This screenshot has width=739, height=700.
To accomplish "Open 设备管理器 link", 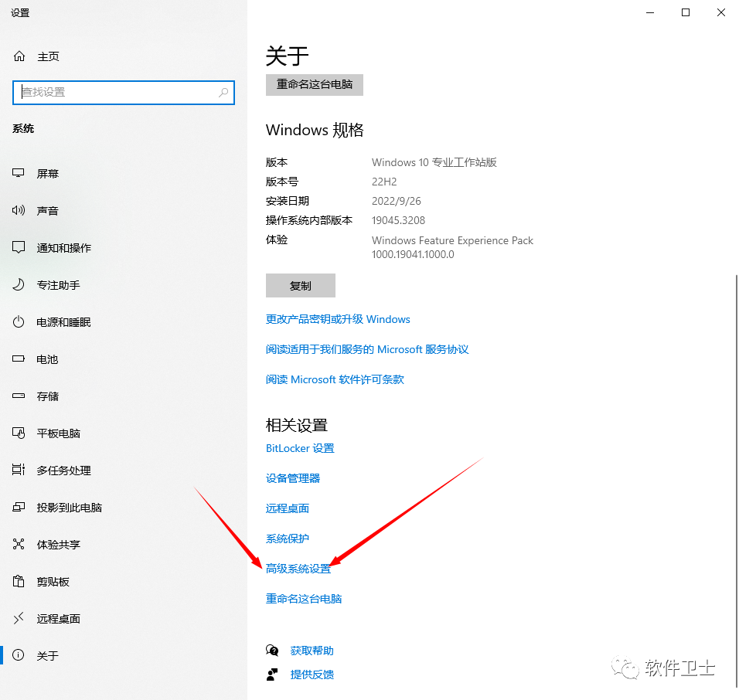I will point(293,478).
